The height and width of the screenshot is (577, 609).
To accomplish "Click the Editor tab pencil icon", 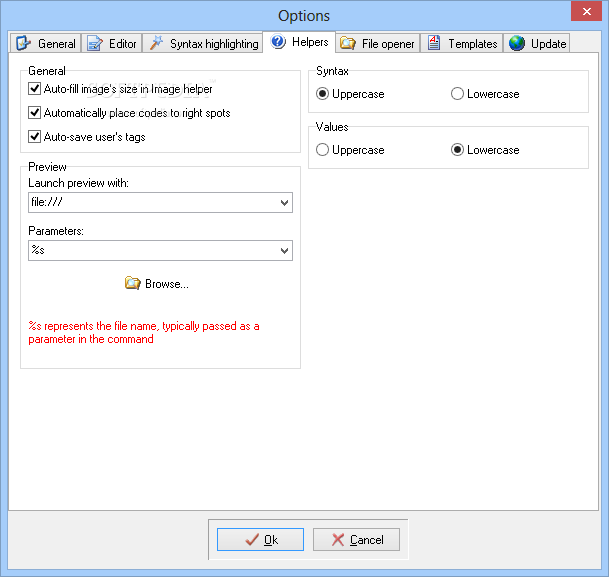I will tap(95, 43).
